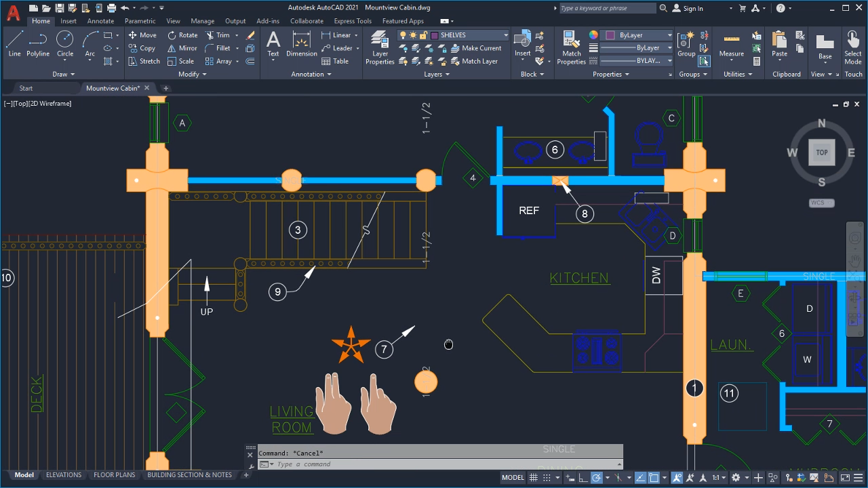Open Layer Properties manager
The image size is (868, 488).
379,48
